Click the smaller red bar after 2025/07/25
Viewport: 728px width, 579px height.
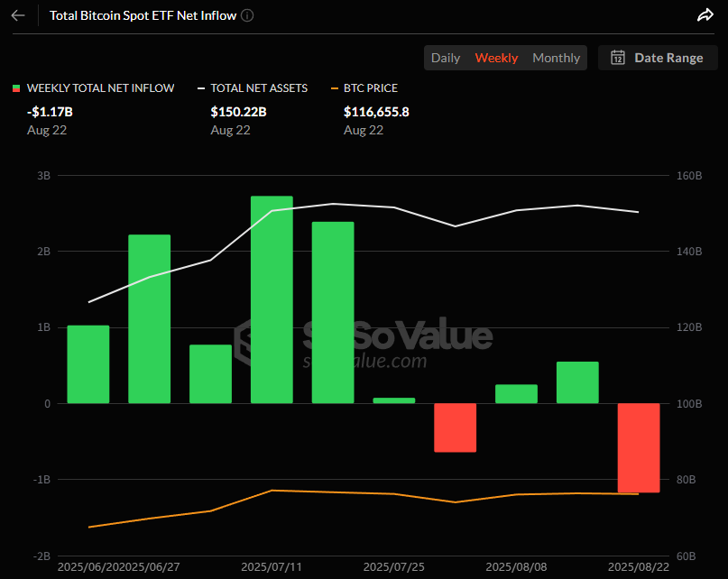455,427
